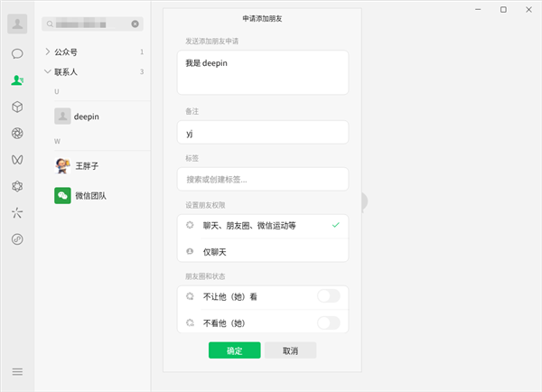Open the deepin contact
Screen dimensions: 542x392
click(90, 116)
